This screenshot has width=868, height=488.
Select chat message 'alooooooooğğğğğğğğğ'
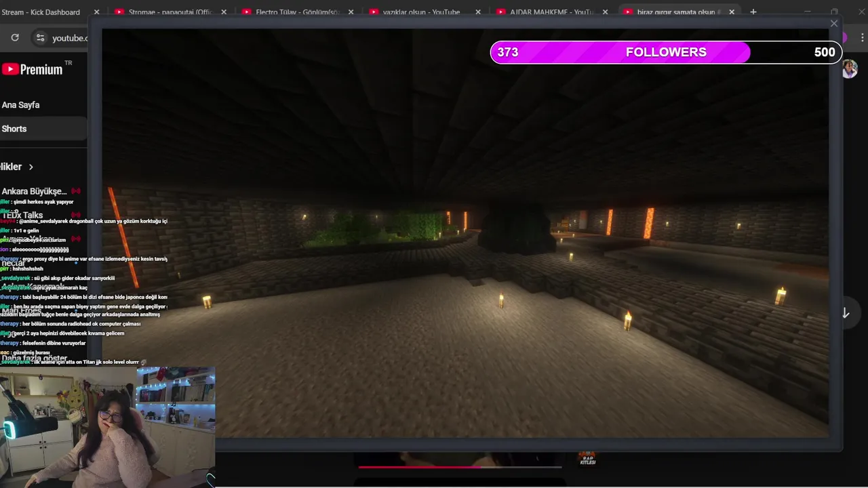pyautogui.click(x=40, y=249)
